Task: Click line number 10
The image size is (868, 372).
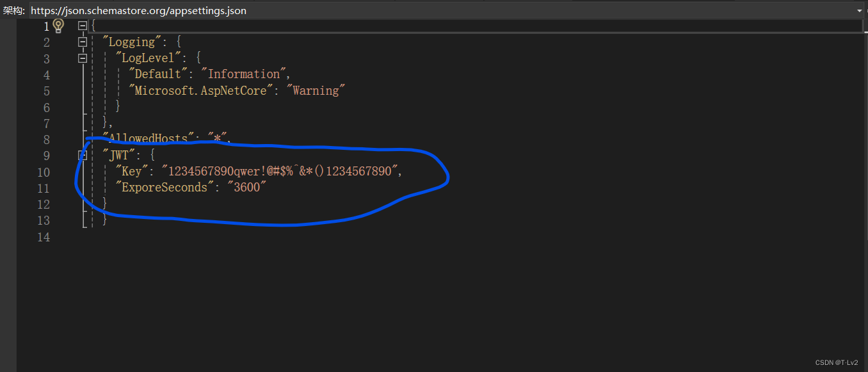Action: pyautogui.click(x=44, y=172)
